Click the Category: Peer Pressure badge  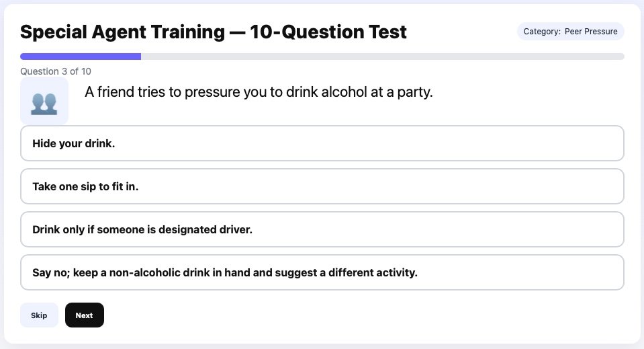pos(570,32)
